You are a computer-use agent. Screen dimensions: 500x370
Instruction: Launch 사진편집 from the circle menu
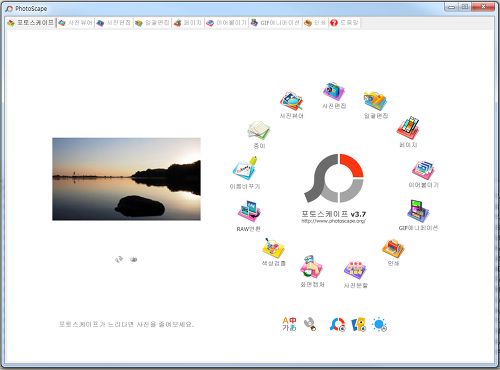click(334, 91)
